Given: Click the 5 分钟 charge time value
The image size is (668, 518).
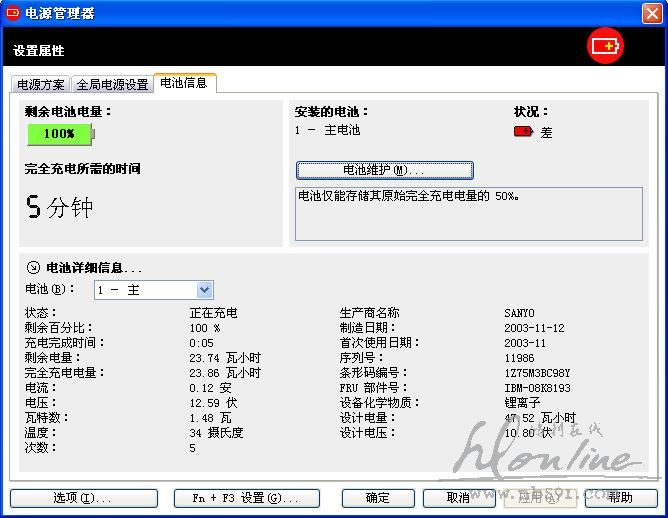Looking at the screenshot, I should [59, 207].
